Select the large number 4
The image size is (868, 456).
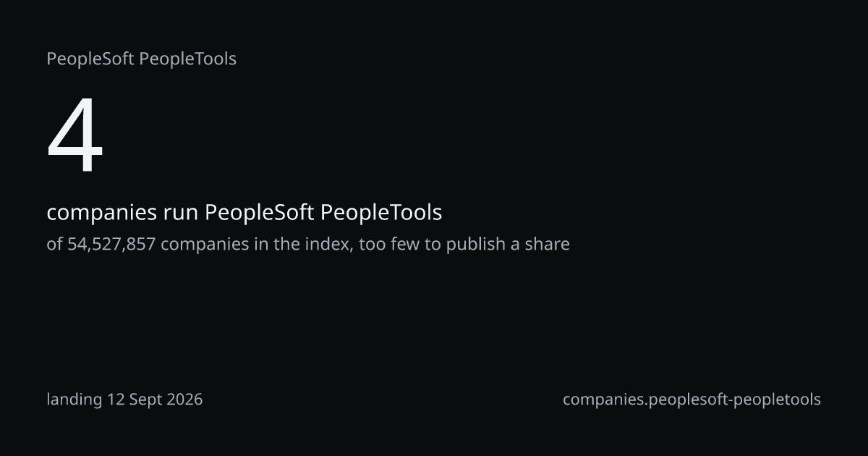pyautogui.click(x=75, y=135)
